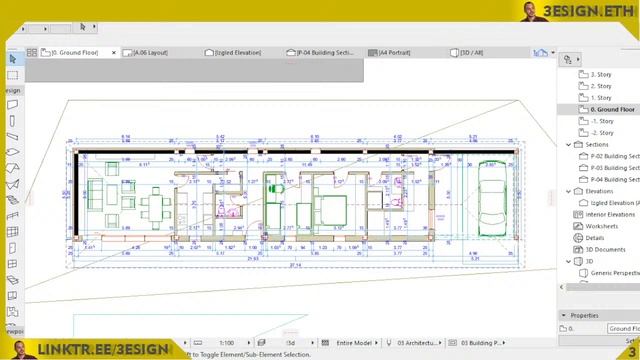Image resolution: width=640 pixels, height=360 pixels.
Task: Open the 1:100 scale dropdown arrow
Action: 249,343
